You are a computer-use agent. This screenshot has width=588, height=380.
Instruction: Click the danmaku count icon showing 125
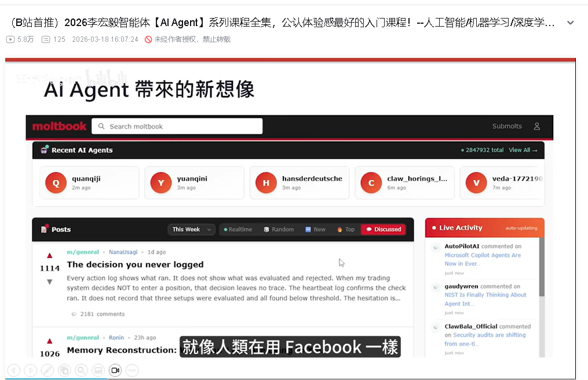tap(46, 39)
